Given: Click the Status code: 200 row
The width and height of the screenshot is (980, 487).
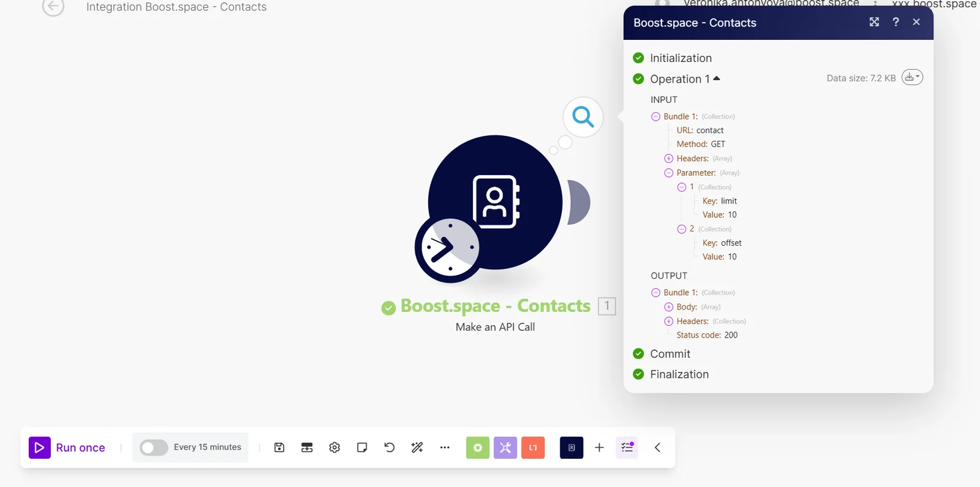Looking at the screenshot, I should pos(707,335).
